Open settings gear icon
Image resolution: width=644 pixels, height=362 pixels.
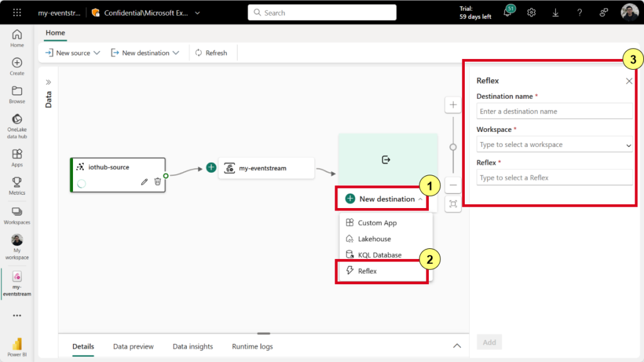[531, 13]
